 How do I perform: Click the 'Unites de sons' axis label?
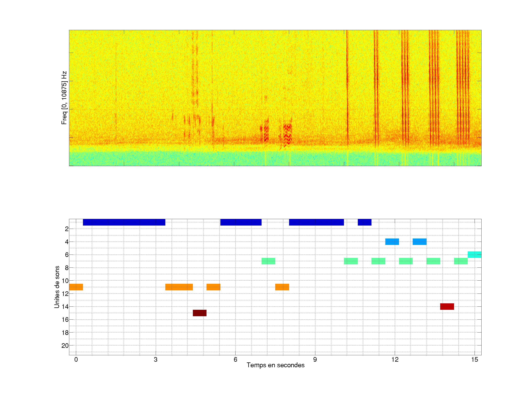57,287
